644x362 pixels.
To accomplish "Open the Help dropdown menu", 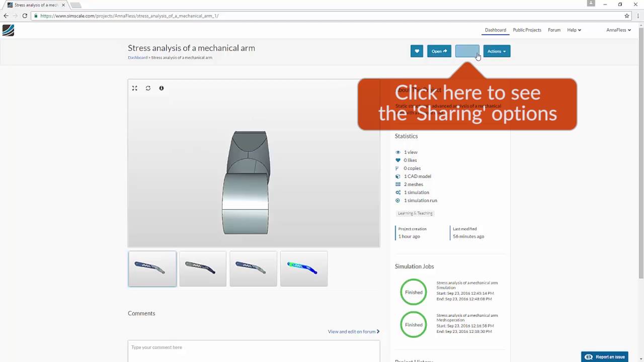I will tap(574, 30).
